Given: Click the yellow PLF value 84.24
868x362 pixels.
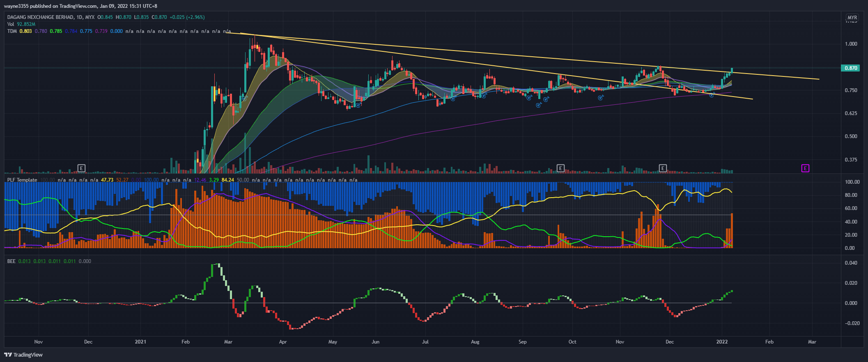Looking at the screenshot, I should click(x=227, y=180).
